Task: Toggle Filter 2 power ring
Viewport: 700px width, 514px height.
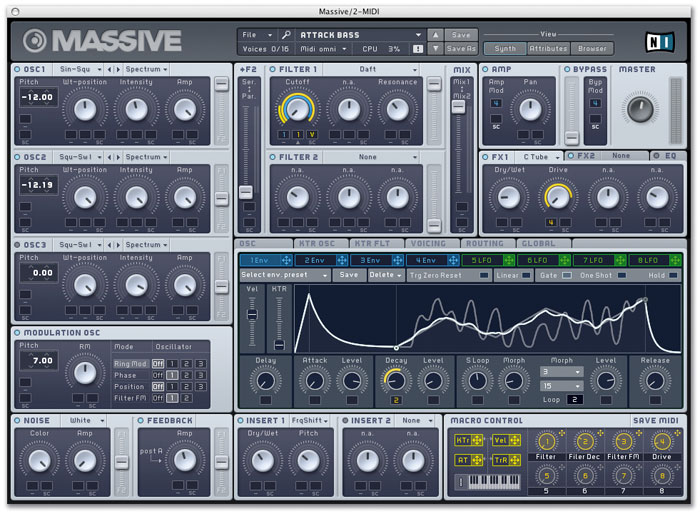Action: pos(272,157)
